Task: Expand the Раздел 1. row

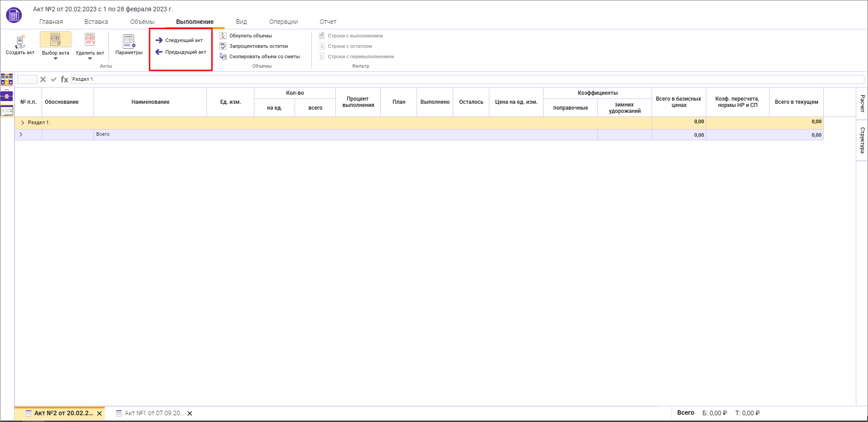Action: tap(23, 122)
